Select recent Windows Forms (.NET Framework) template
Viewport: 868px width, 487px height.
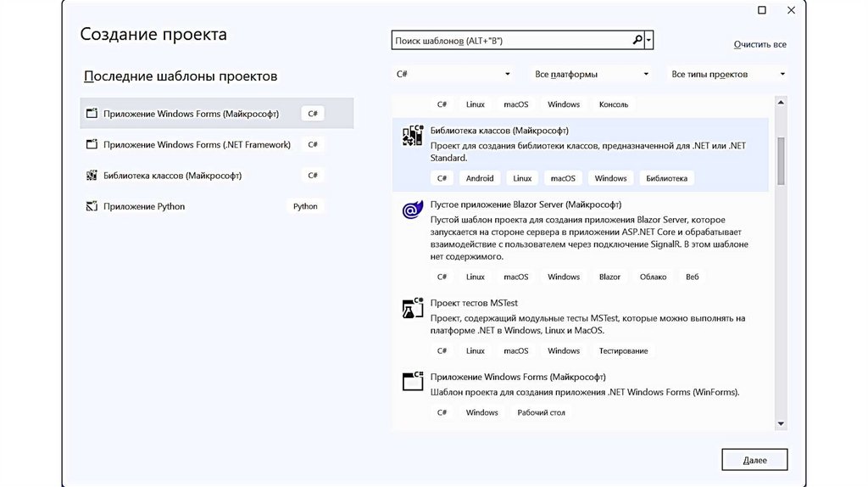tap(216, 144)
